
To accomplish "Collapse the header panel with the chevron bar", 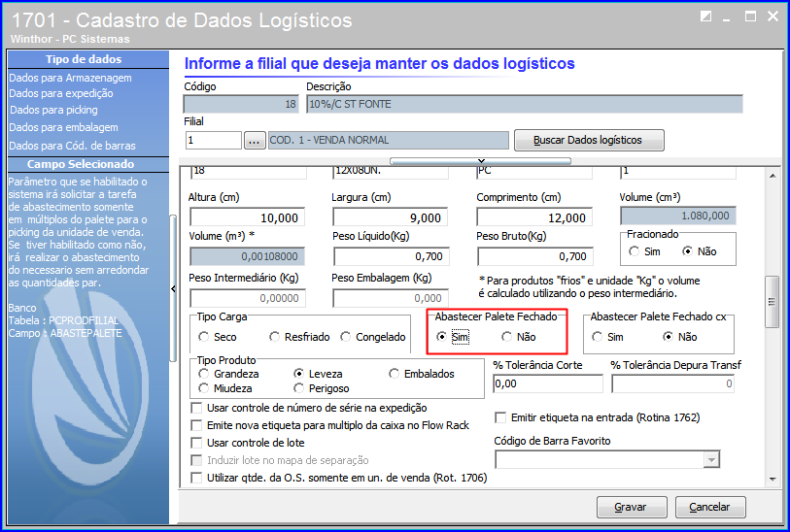I will point(481,161).
